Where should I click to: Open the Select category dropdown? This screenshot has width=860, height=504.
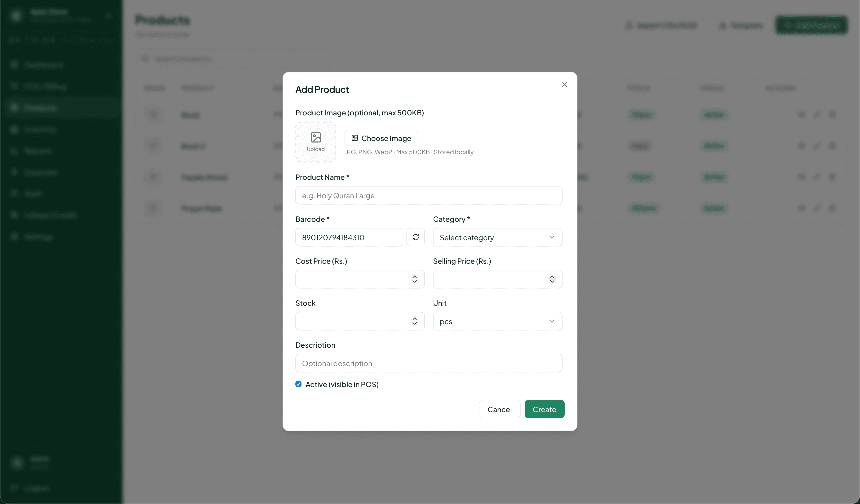click(497, 237)
